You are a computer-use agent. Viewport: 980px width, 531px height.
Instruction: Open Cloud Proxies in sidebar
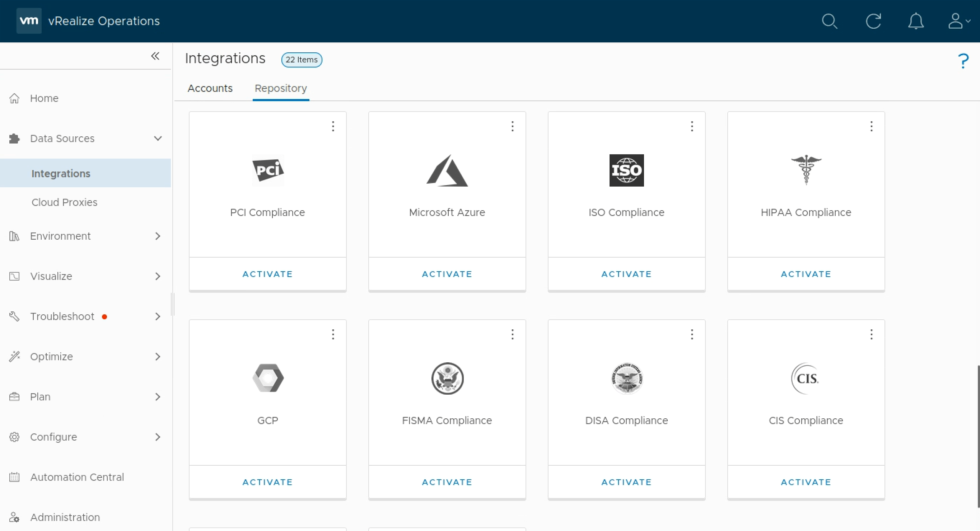[x=64, y=202]
